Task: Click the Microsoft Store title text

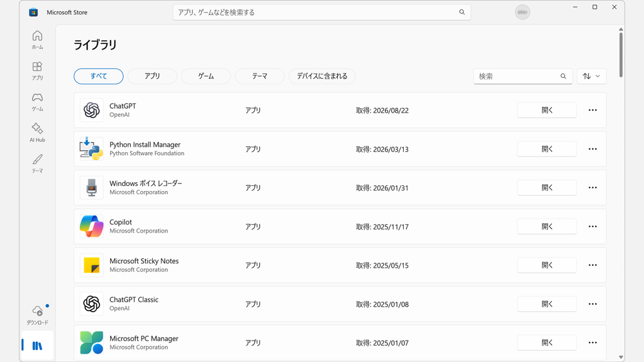Action: [x=67, y=13]
